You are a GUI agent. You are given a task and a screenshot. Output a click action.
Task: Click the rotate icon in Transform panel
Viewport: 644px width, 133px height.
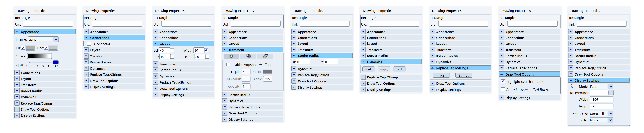[x=248, y=56]
